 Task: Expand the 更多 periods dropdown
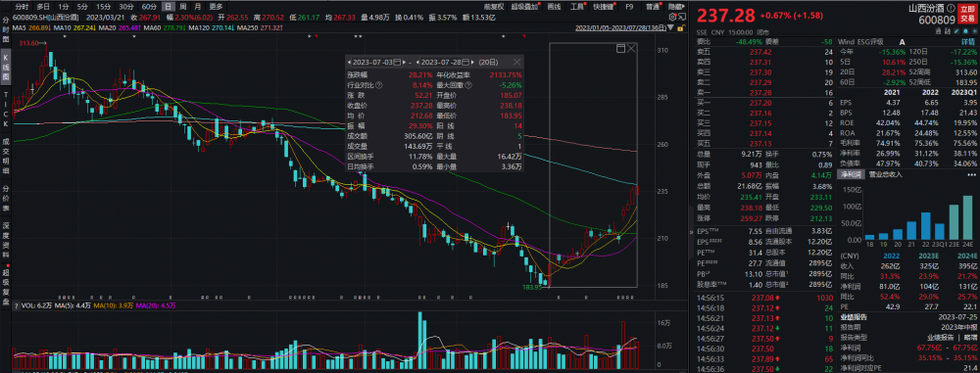tap(217, 6)
